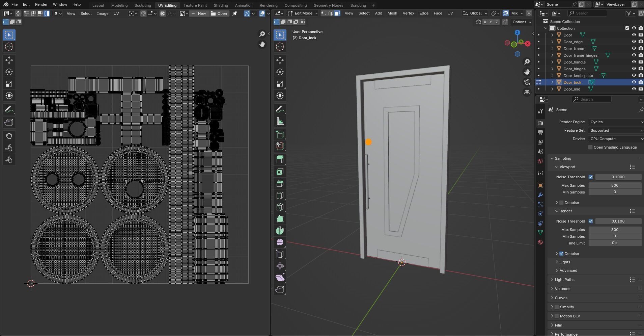Open the Material properties tab

(x=540, y=242)
